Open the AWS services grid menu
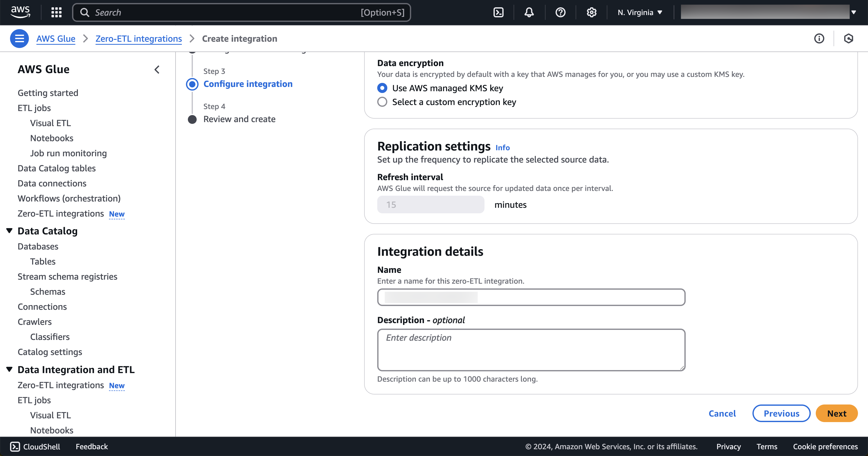Image resolution: width=868 pixels, height=456 pixels. click(56, 13)
